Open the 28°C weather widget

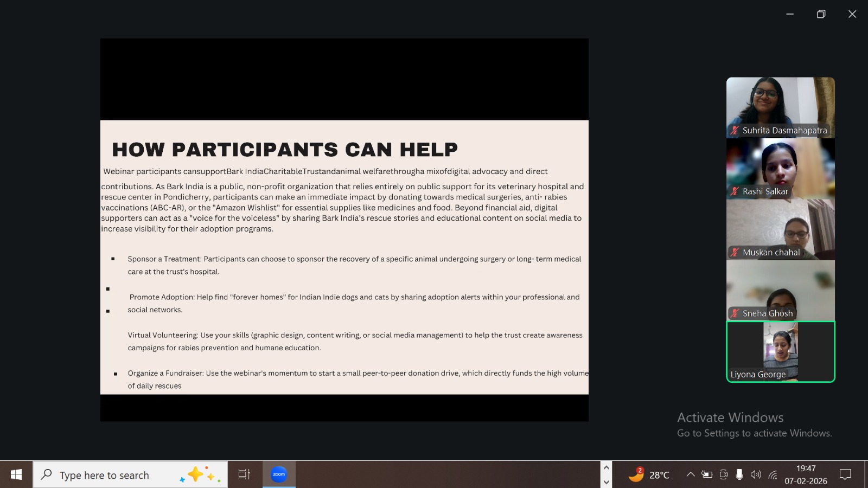click(649, 475)
